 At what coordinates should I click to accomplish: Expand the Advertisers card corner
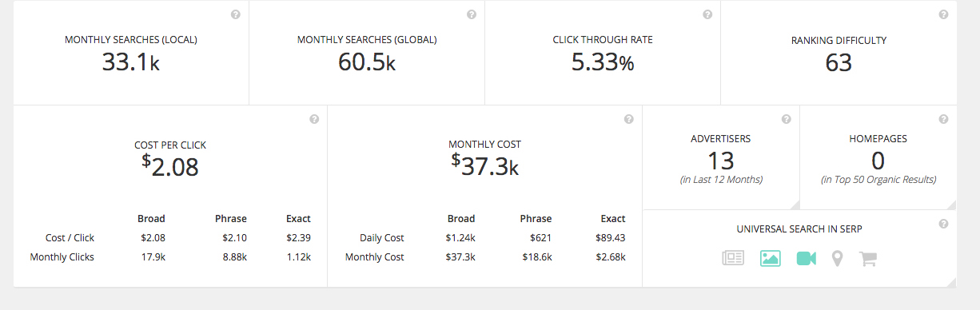click(795, 205)
